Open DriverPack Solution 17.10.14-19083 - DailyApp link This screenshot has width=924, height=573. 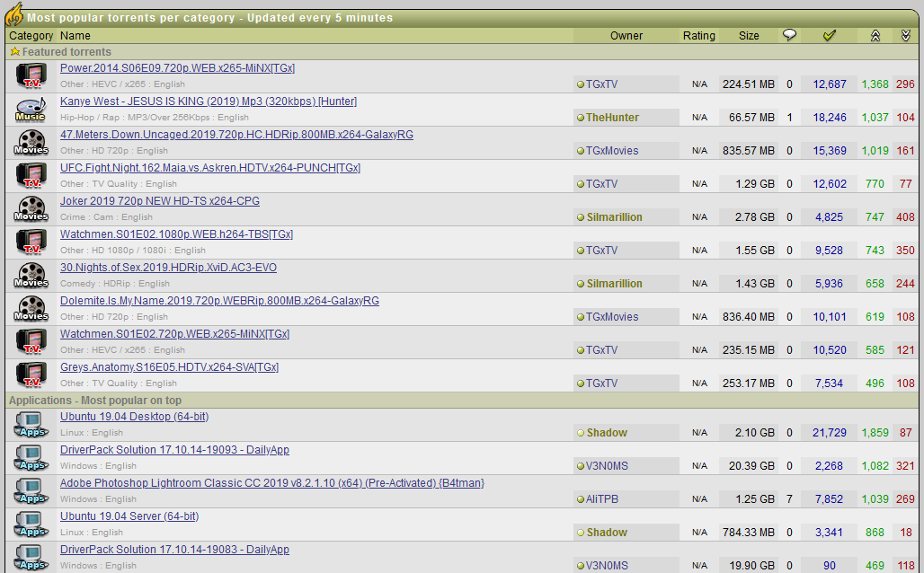pyautogui.click(x=174, y=550)
